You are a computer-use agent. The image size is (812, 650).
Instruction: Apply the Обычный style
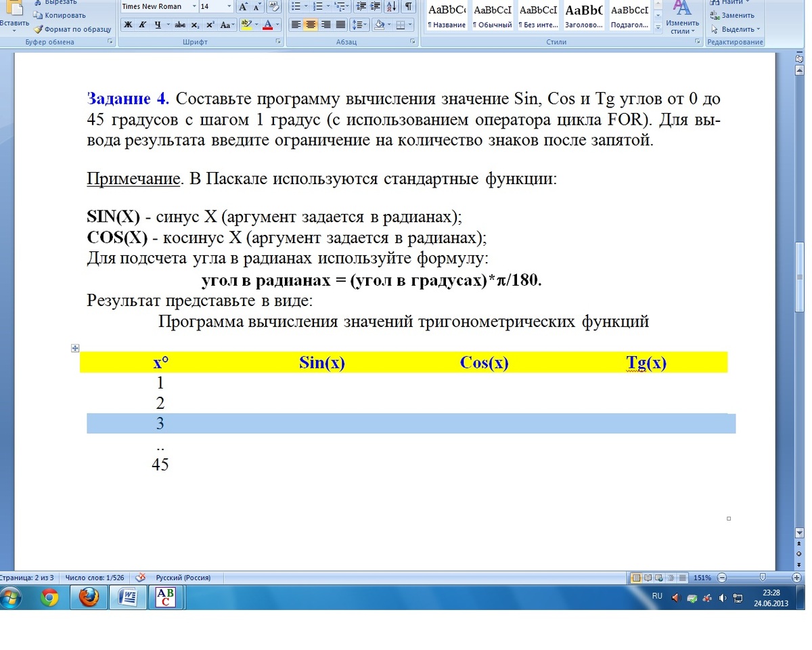point(493,17)
